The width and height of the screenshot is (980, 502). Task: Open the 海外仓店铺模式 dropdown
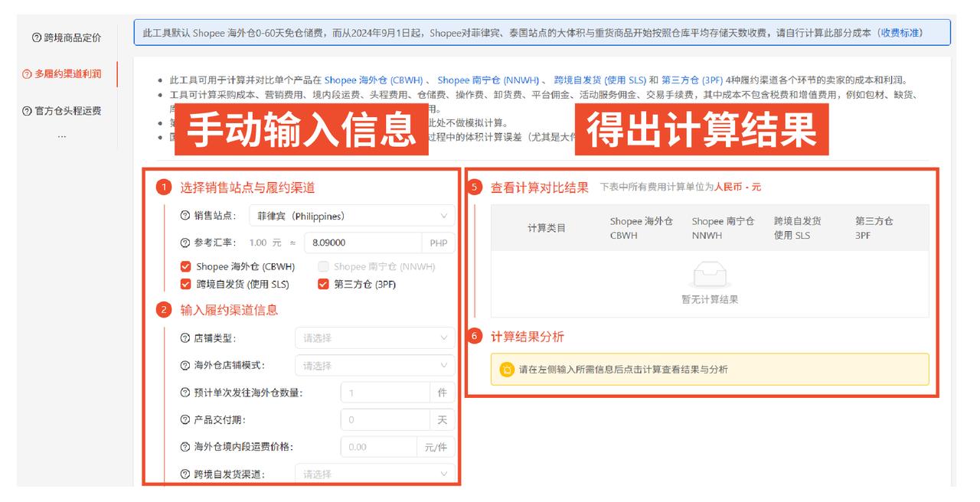[375, 365]
